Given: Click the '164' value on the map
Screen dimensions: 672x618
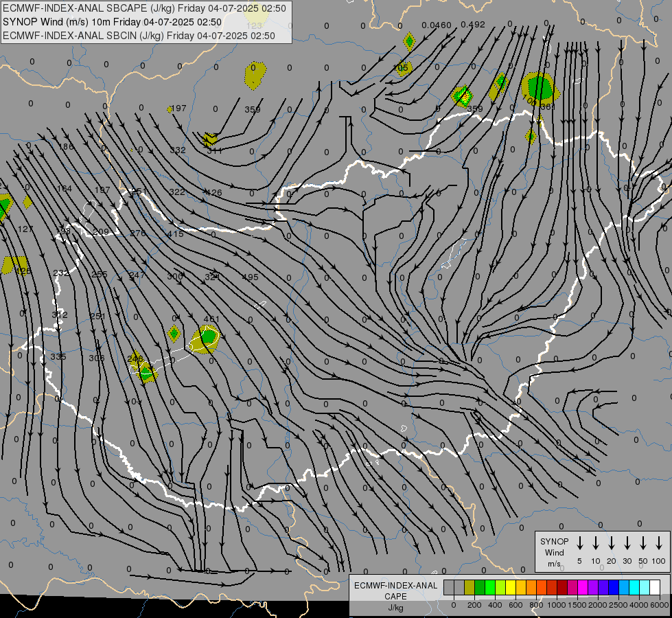Looking at the screenshot, I should [65, 188].
